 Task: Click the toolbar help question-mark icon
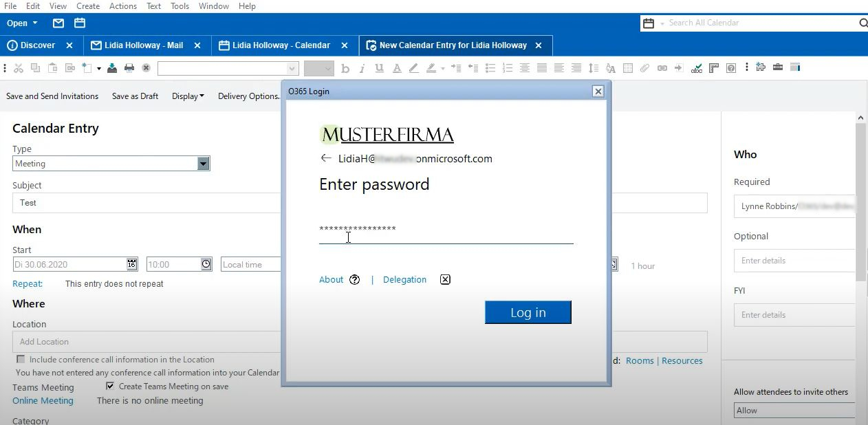coord(731,68)
